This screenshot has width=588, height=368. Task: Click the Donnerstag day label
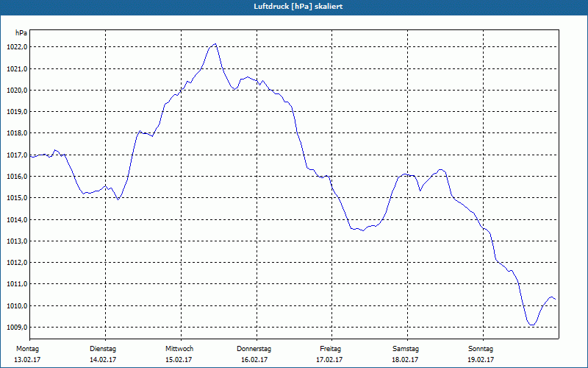pos(254,349)
